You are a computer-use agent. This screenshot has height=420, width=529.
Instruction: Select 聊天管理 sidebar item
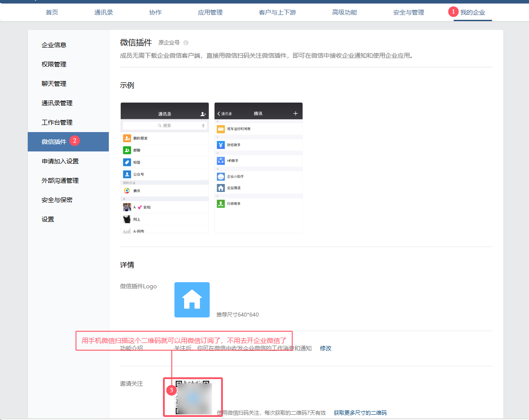pyautogui.click(x=68, y=84)
